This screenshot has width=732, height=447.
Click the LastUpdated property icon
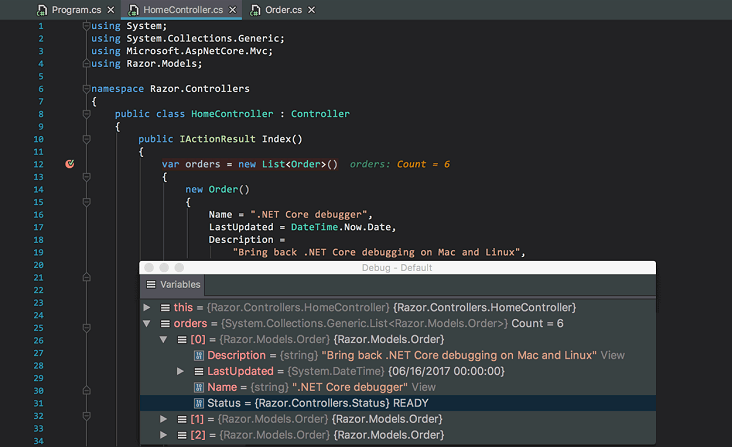(198, 371)
